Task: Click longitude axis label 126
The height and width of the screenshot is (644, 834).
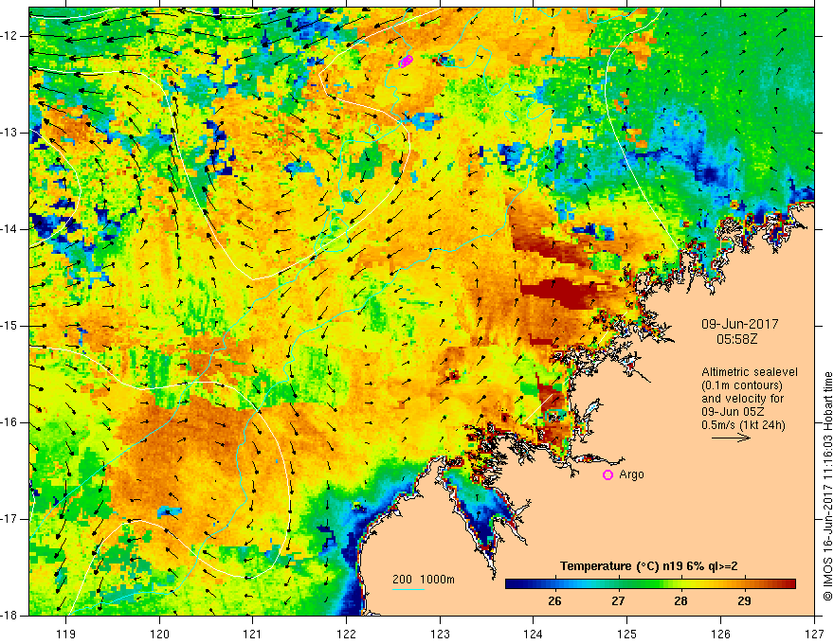Action: click(720, 634)
